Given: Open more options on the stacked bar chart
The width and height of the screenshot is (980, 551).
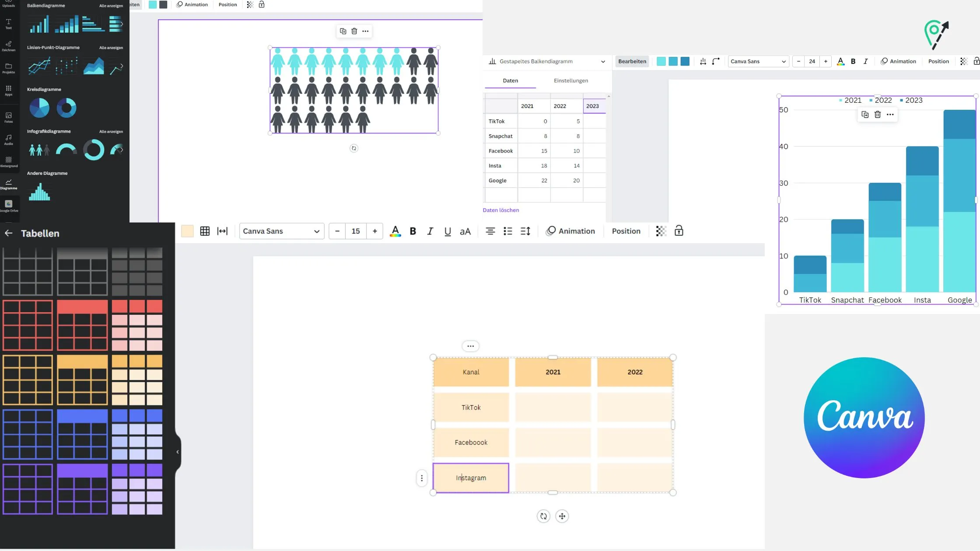Looking at the screenshot, I should (890, 115).
